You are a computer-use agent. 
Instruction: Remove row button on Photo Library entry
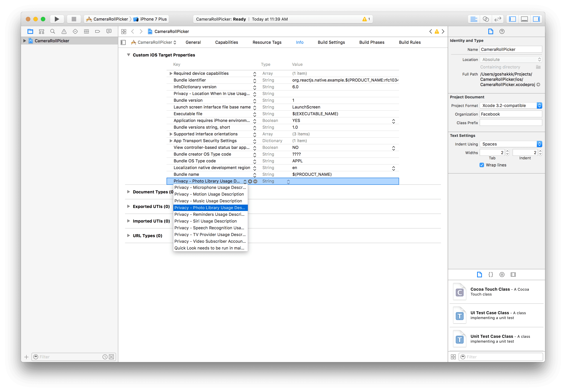pos(255,181)
